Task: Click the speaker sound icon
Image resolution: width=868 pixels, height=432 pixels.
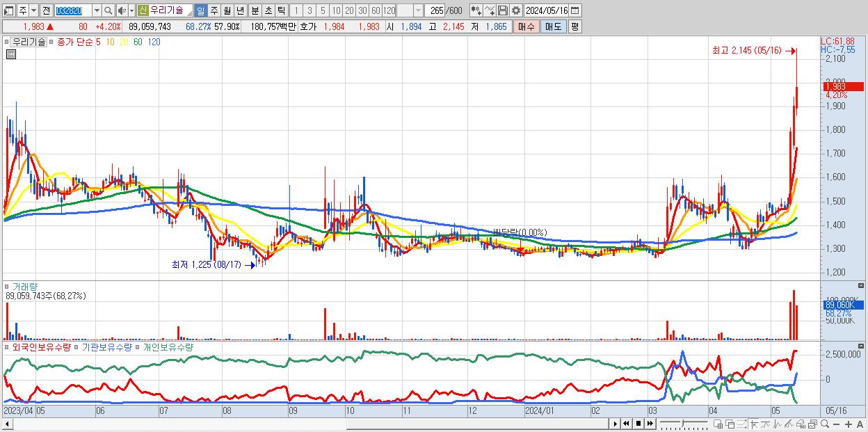Action: click(122, 10)
